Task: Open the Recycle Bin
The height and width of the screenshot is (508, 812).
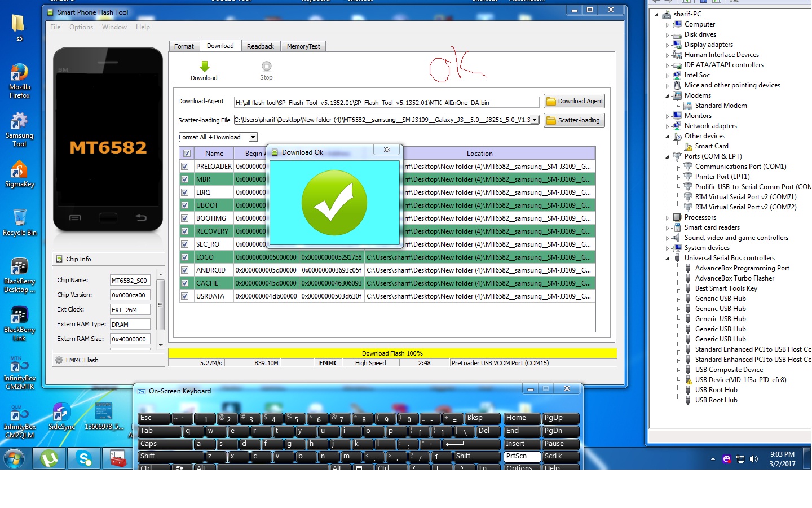Action: tap(19, 222)
